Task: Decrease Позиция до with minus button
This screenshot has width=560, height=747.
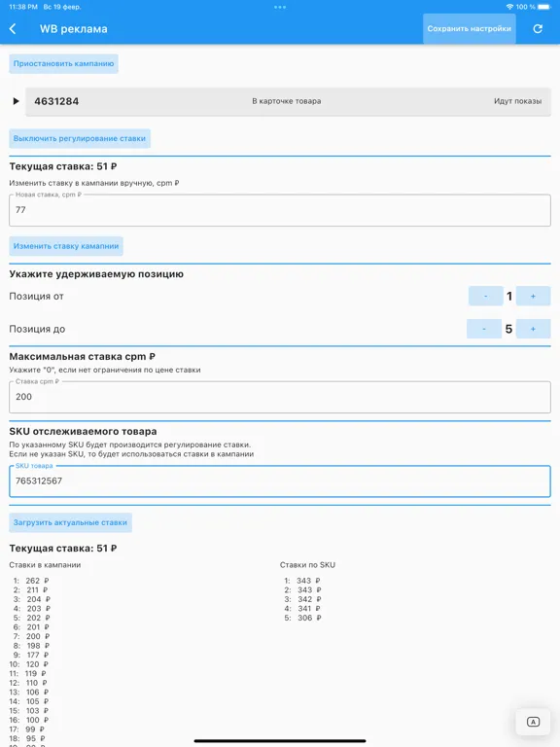Action: (x=484, y=329)
